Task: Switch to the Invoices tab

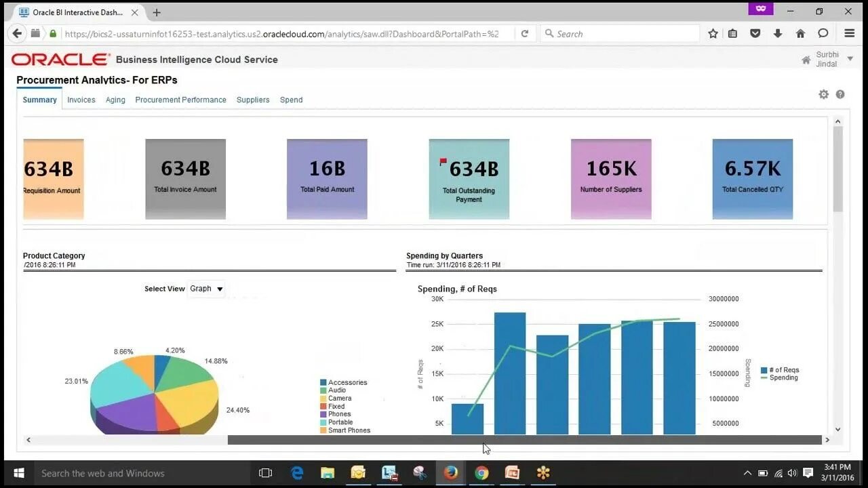Action: click(81, 100)
